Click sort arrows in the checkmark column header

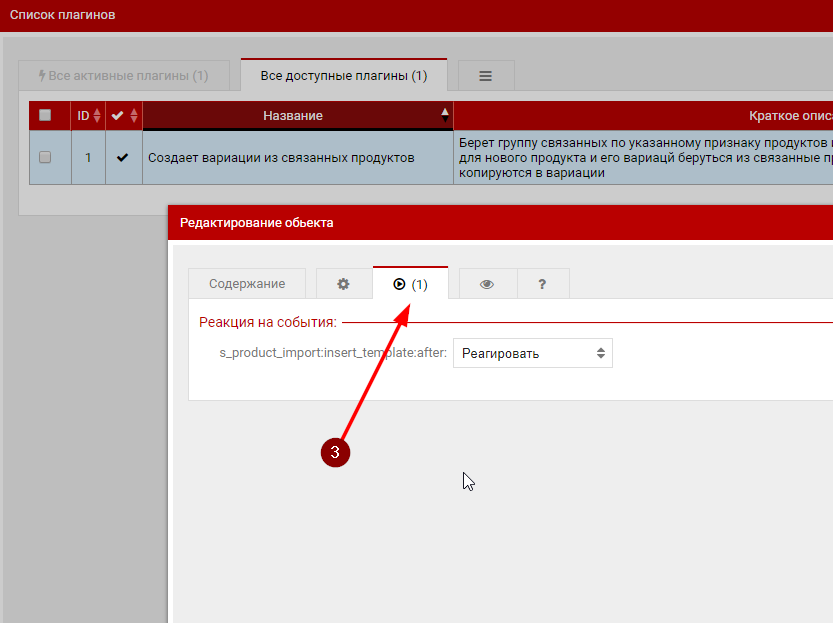(x=134, y=116)
